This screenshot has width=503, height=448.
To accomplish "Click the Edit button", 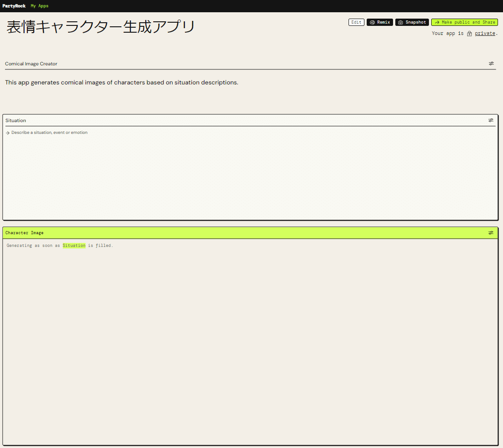I will pos(356,22).
